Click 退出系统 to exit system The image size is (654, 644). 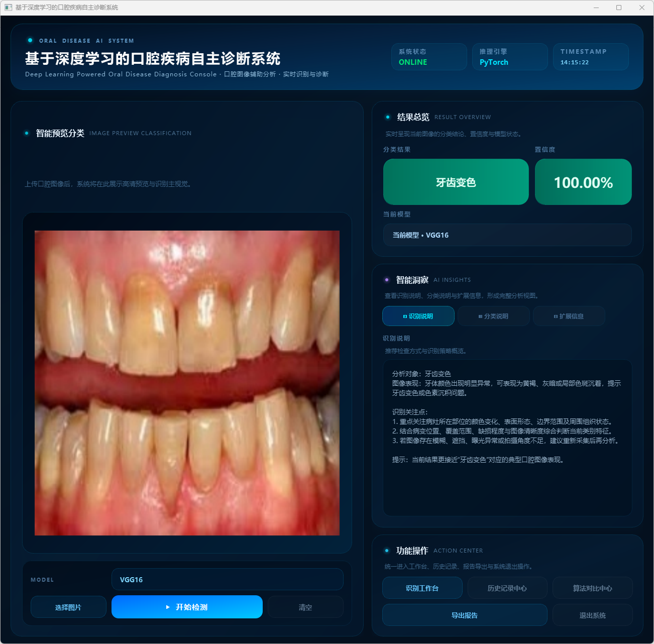(592, 615)
